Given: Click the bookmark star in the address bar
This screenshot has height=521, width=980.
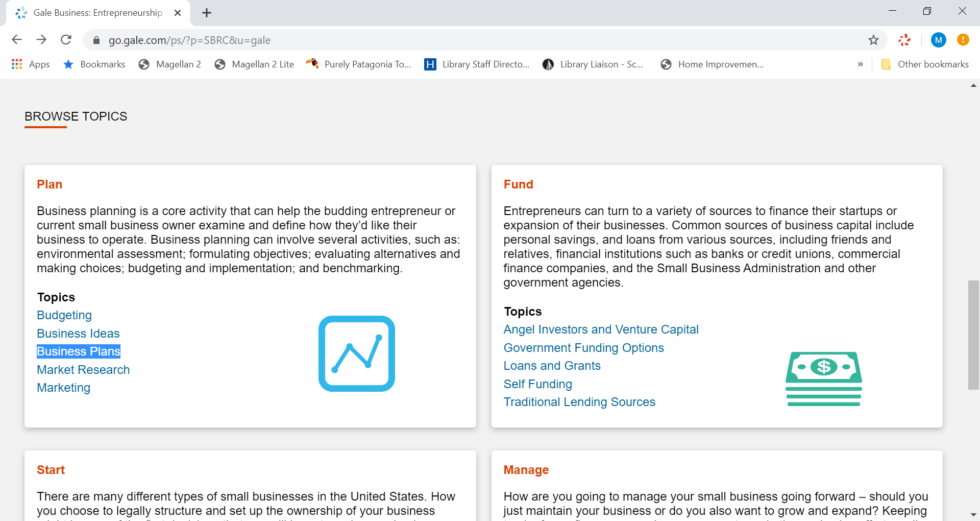Looking at the screenshot, I should tap(874, 40).
